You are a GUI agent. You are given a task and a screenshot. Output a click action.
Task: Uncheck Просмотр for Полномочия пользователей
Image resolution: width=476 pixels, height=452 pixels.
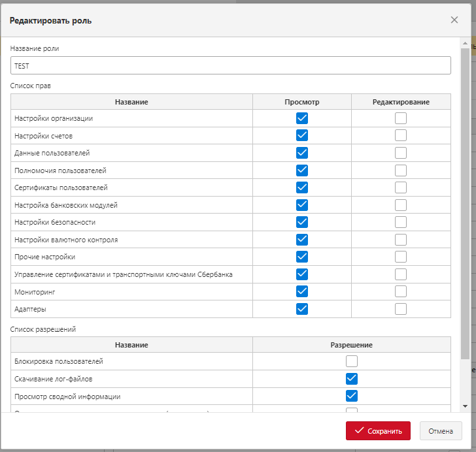click(x=302, y=170)
